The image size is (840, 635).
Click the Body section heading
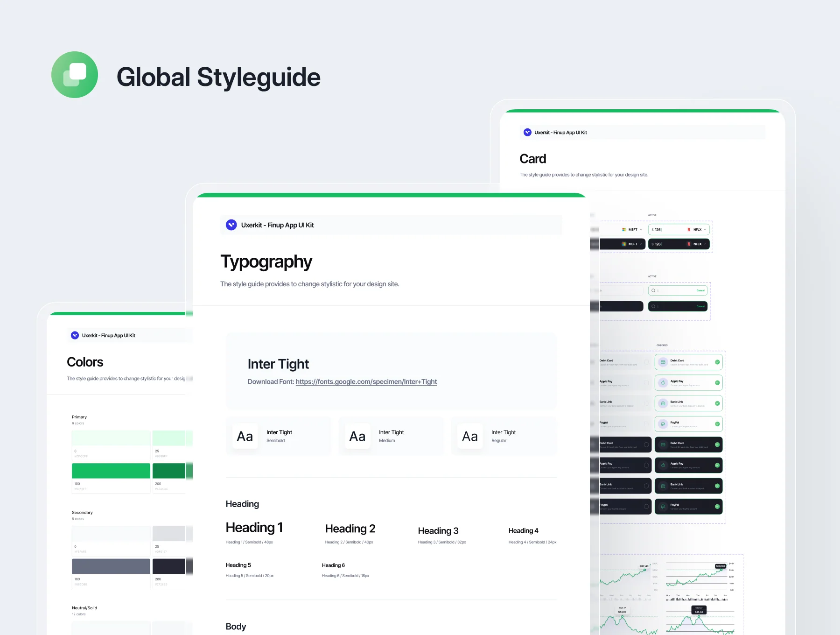click(236, 627)
